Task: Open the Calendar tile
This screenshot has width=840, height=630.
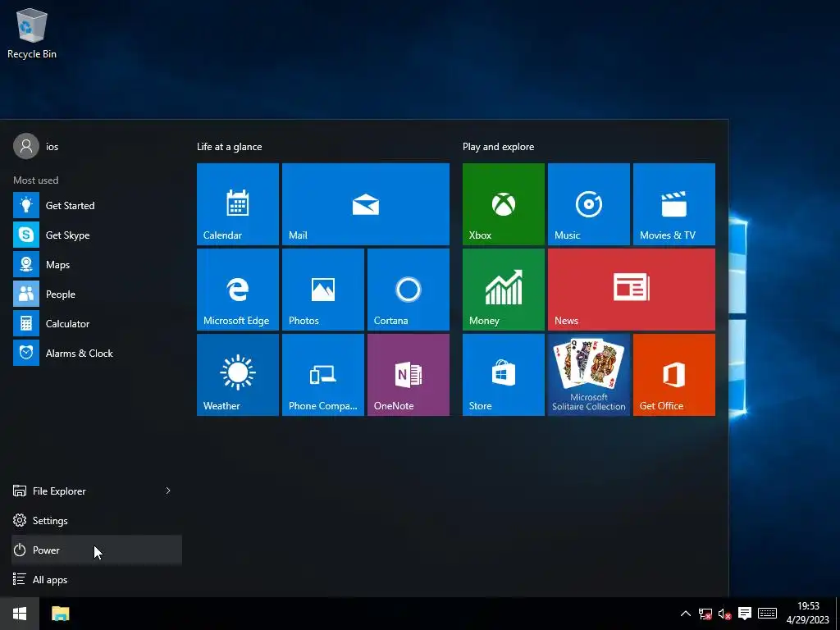Action: (x=237, y=204)
